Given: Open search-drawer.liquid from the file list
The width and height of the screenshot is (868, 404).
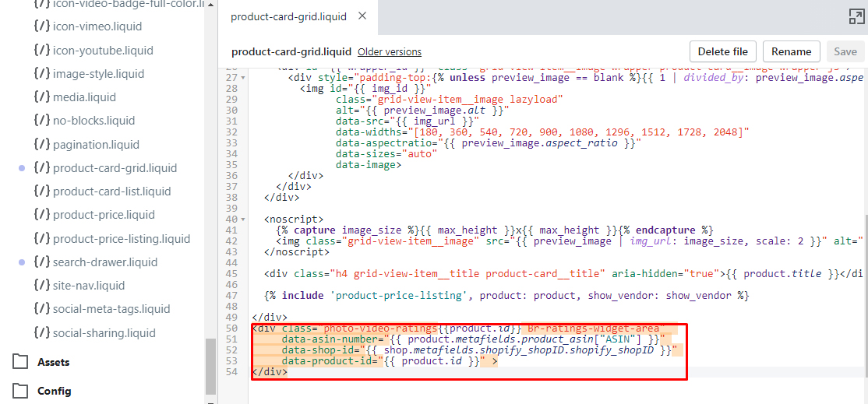Looking at the screenshot, I should point(105,262).
